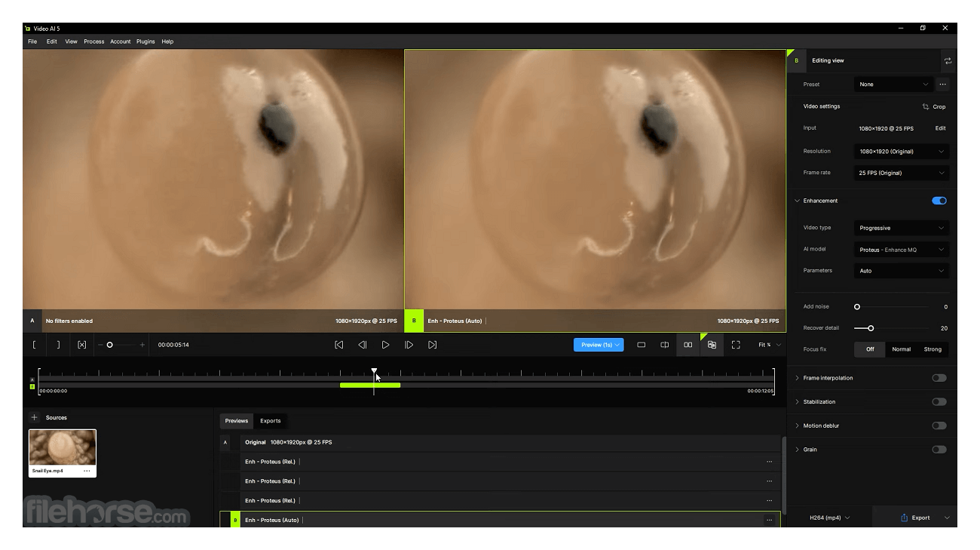
Task: Step back one frame
Action: coord(363,345)
